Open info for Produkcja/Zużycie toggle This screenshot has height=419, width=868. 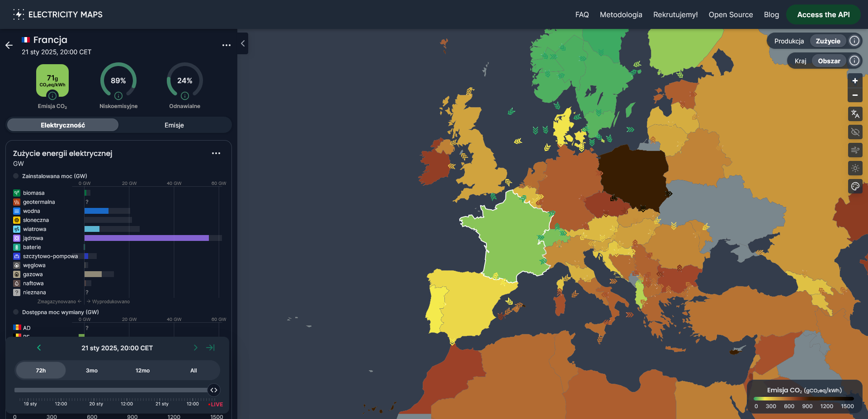coord(854,41)
